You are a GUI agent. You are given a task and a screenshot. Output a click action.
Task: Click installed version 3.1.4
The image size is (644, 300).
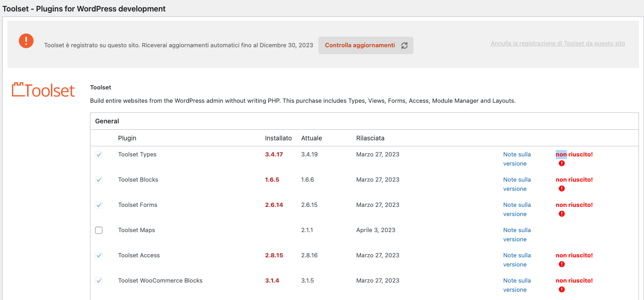[272, 281]
